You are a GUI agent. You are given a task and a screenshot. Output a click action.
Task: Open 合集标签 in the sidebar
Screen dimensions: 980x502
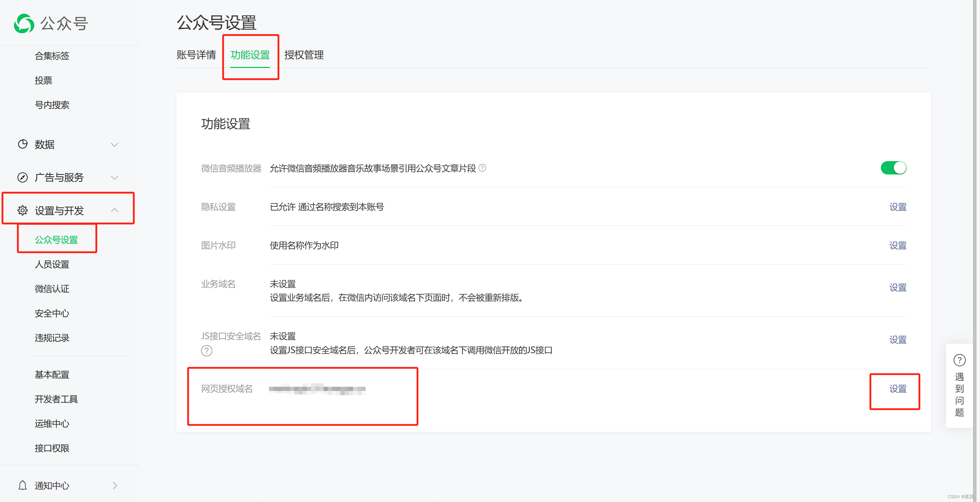tap(52, 56)
